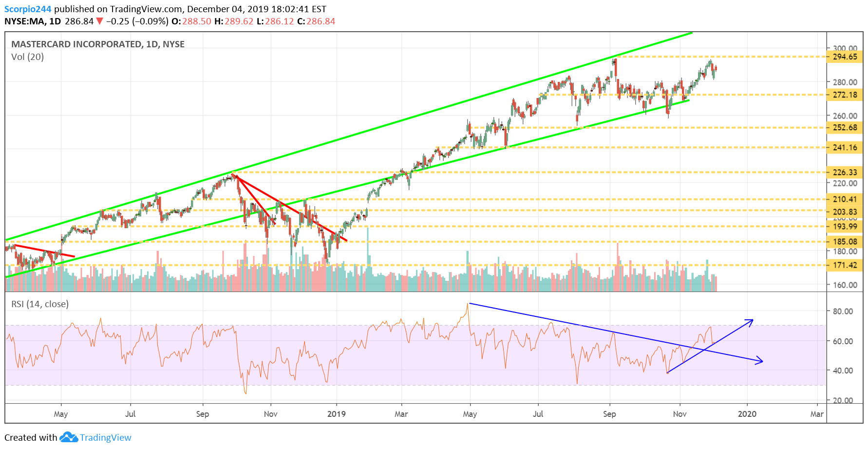Click the 2019 label on time axis
Screen dimensions: 868x450
336,414
